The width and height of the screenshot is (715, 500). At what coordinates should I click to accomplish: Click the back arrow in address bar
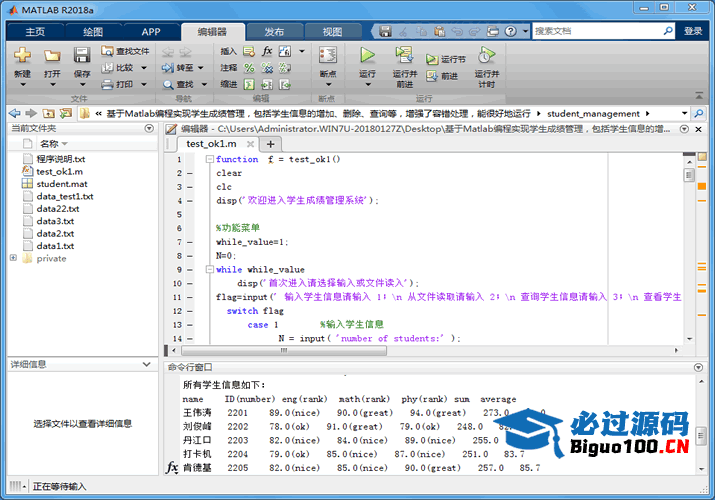[15, 113]
